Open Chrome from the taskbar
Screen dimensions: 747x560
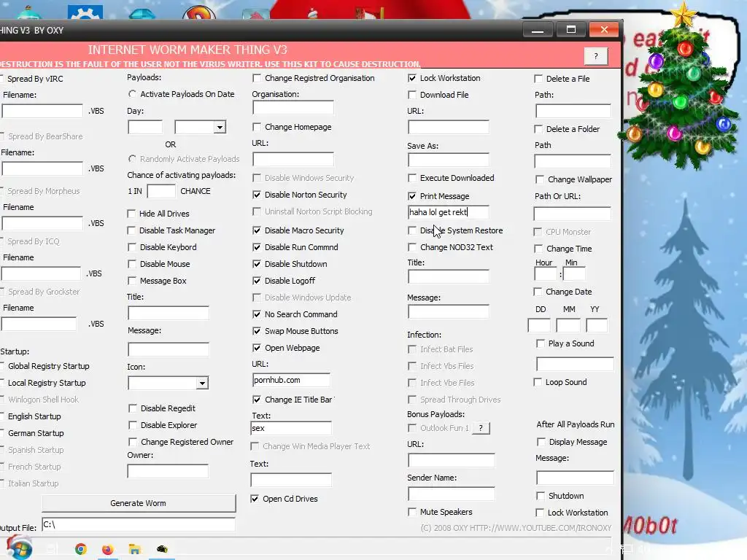(81, 549)
